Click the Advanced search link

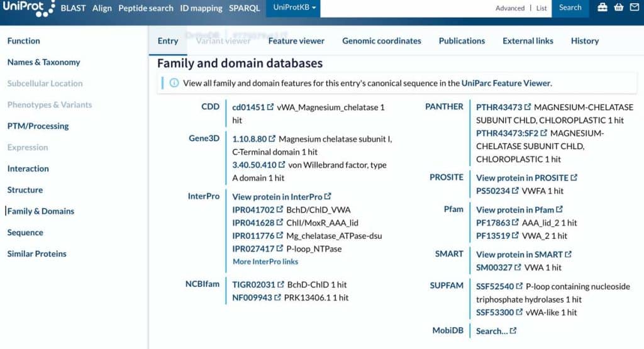tap(509, 8)
